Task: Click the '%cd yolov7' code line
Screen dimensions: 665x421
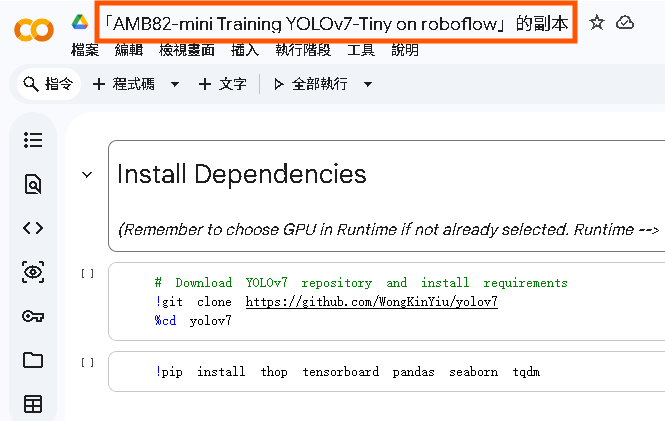Action: click(x=193, y=321)
